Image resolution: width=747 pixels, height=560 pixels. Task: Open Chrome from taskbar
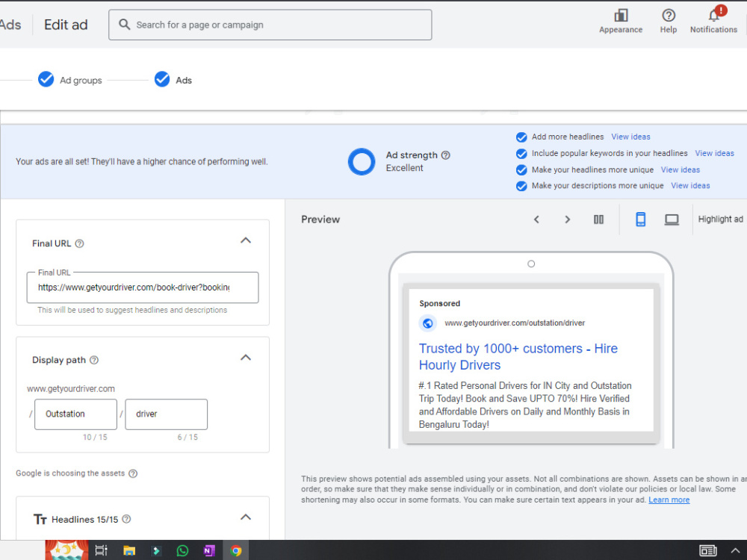pos(236,551)
